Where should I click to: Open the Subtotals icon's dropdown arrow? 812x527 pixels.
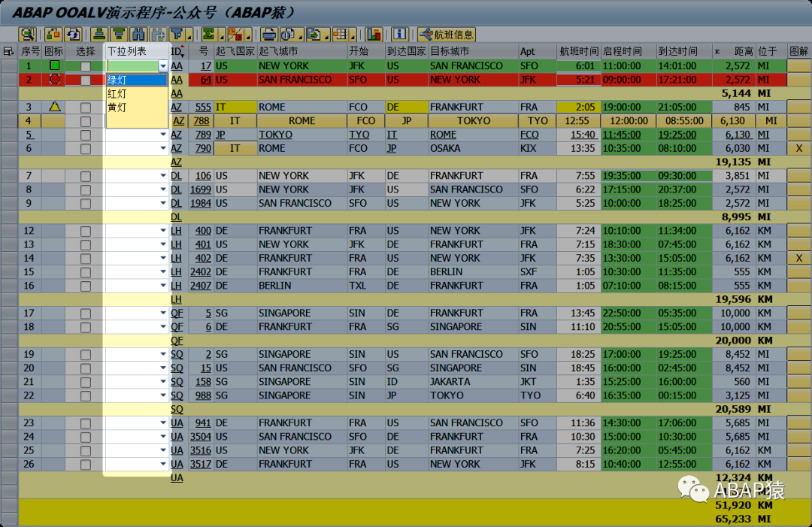pos(248,36)
